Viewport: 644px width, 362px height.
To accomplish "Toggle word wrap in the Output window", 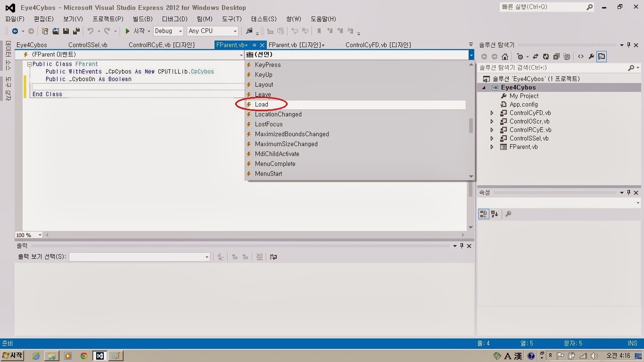I will click(273, 257).
